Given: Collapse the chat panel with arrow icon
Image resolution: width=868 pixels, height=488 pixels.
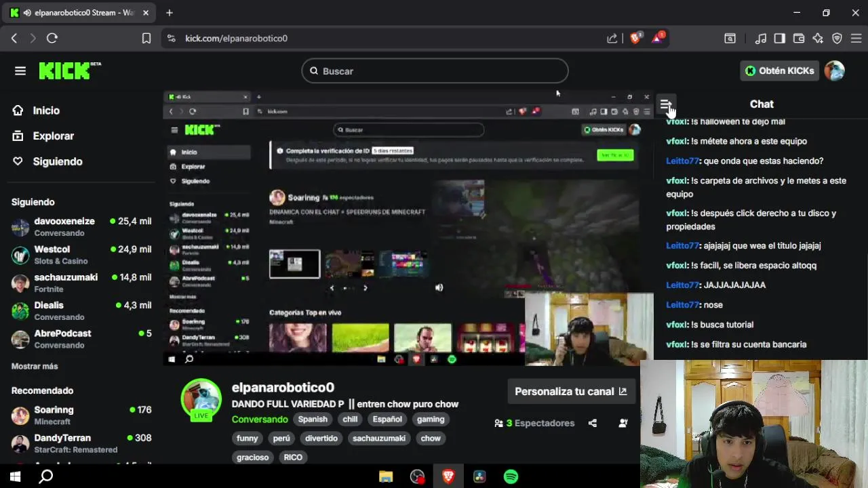Looking at the screenshot, I should [x=666, y=104].
